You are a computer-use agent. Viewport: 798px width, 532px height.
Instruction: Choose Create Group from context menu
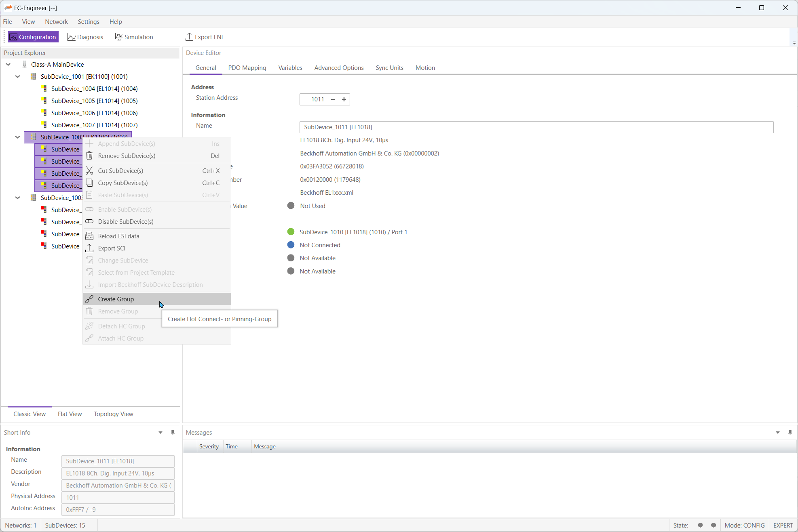116,299
